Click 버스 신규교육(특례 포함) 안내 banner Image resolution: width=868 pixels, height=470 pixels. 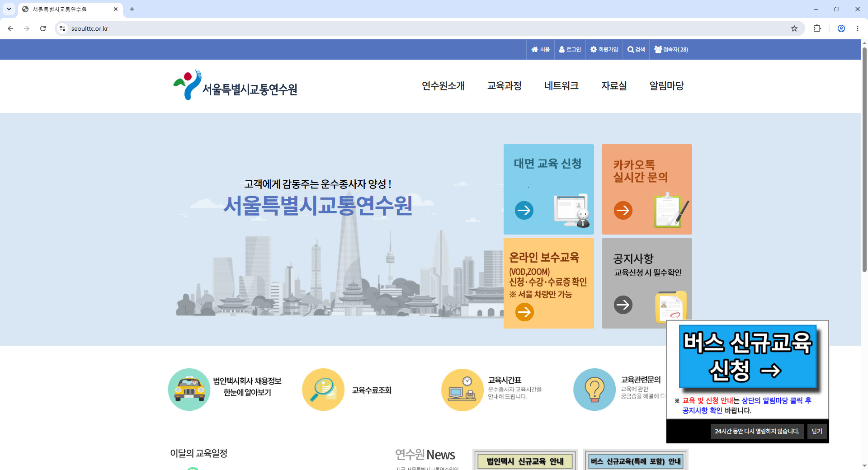tap(636, 461)
